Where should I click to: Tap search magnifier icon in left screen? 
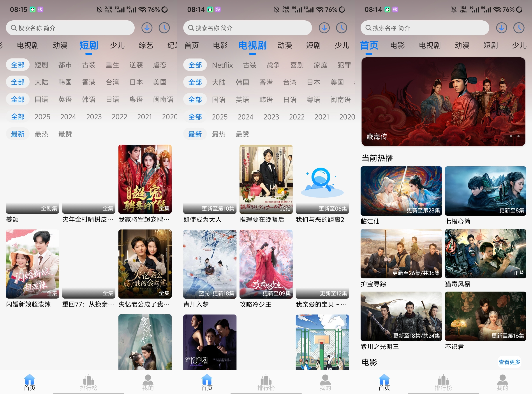[x=14, y=28]
